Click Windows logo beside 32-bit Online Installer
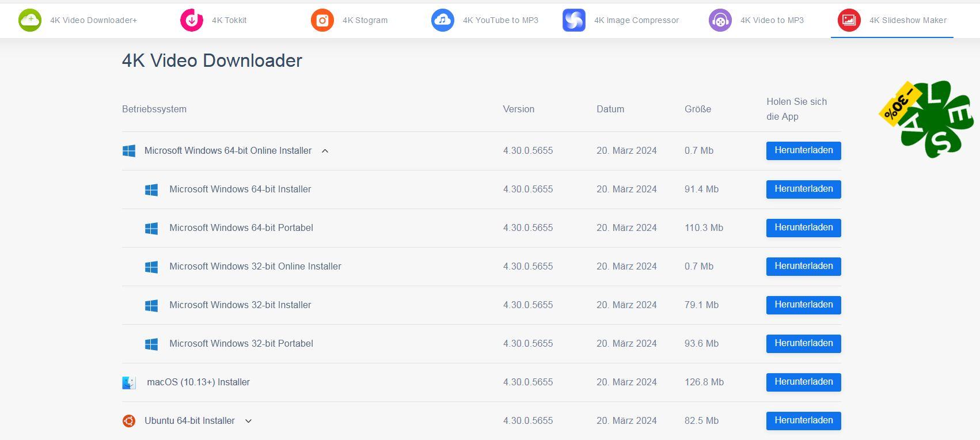Screen dimensions: 980x440 click(x=151, y=267)
